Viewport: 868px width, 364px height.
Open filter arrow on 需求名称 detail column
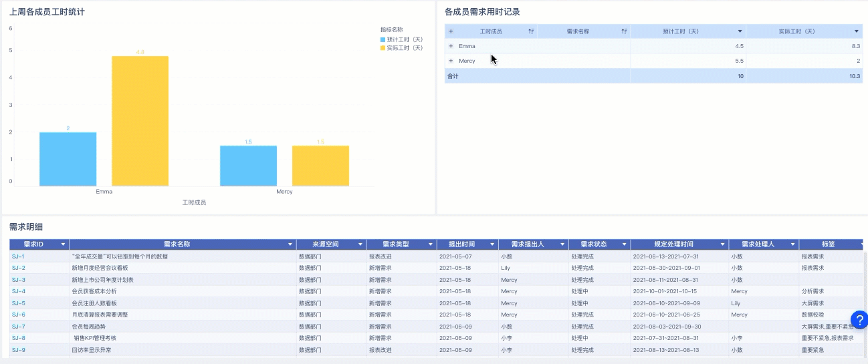click(x=290, y=244)
